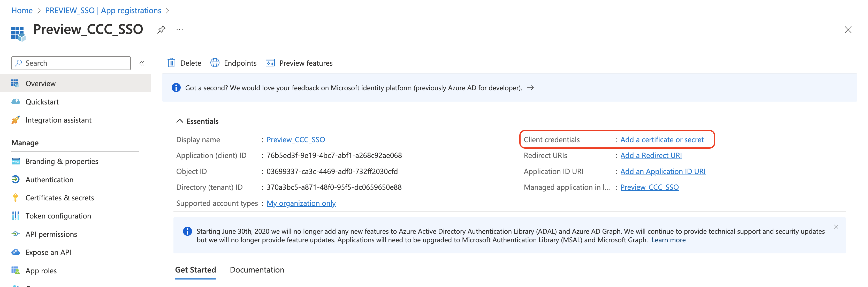The width and height of the screenshot is (868, 287).
Task: Go to the PREVIEW_SSO App registrations breadcrumb
Action: click(x=103, y=10)
